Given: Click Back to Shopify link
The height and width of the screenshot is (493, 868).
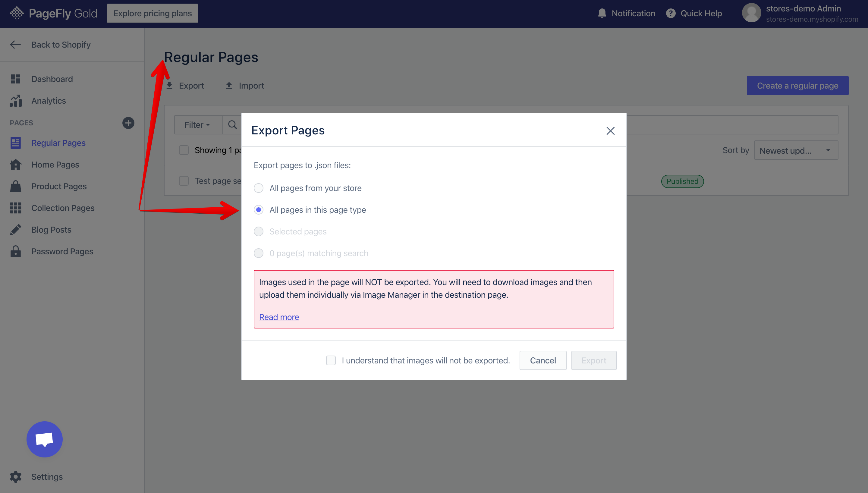Looking at the screenshot, I should point(61,44).
